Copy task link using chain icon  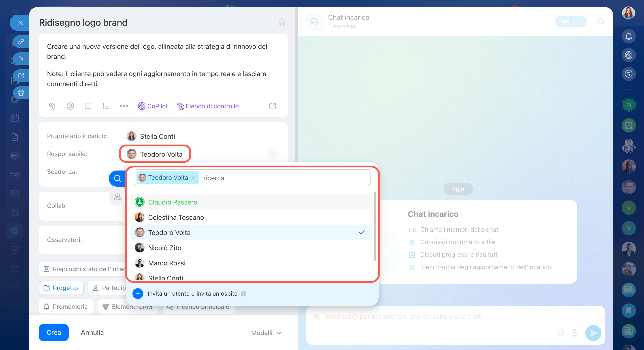click(21, 41)
